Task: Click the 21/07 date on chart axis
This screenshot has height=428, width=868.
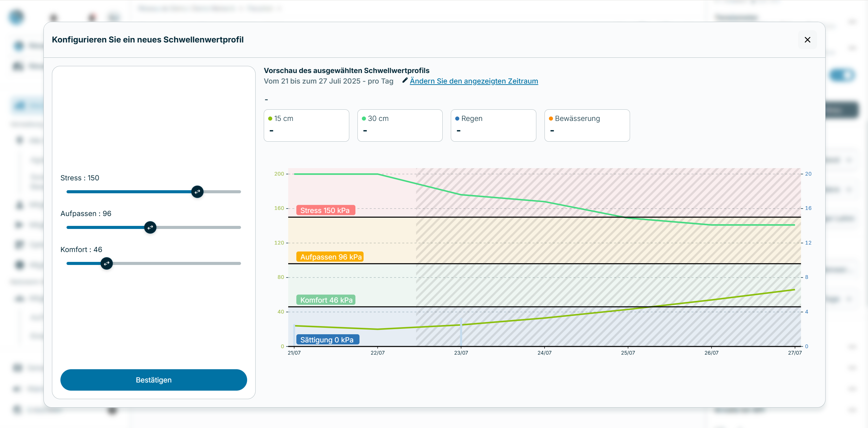Action: pos(294,353)
